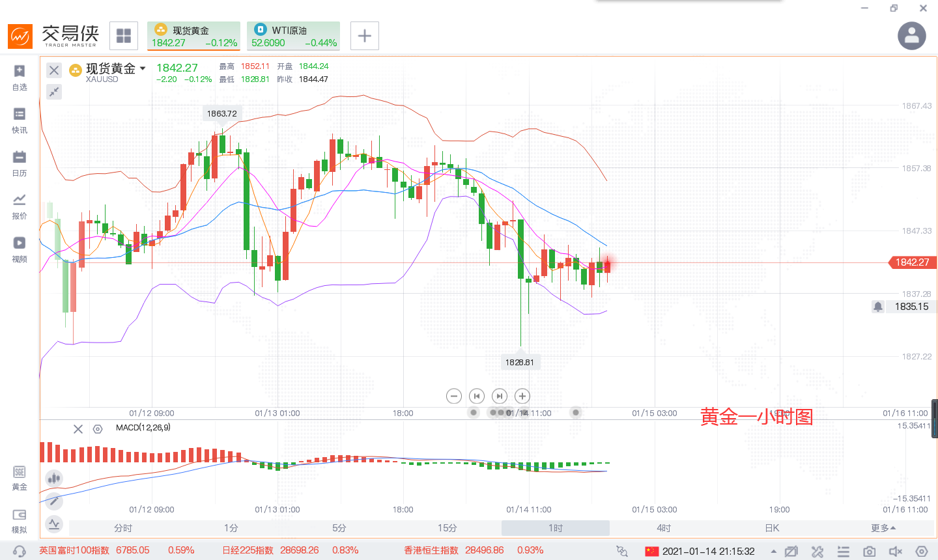Expand the status bar tray up arrow
Image resolution: width=938 pixels, height=560 pixels.
pyautogui.click(x=773, y=552)
